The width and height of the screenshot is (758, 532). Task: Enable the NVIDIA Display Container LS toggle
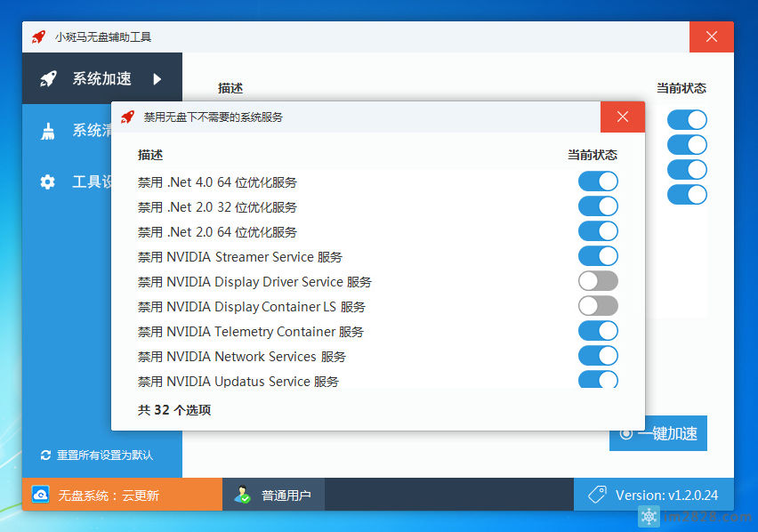[597, 306]
